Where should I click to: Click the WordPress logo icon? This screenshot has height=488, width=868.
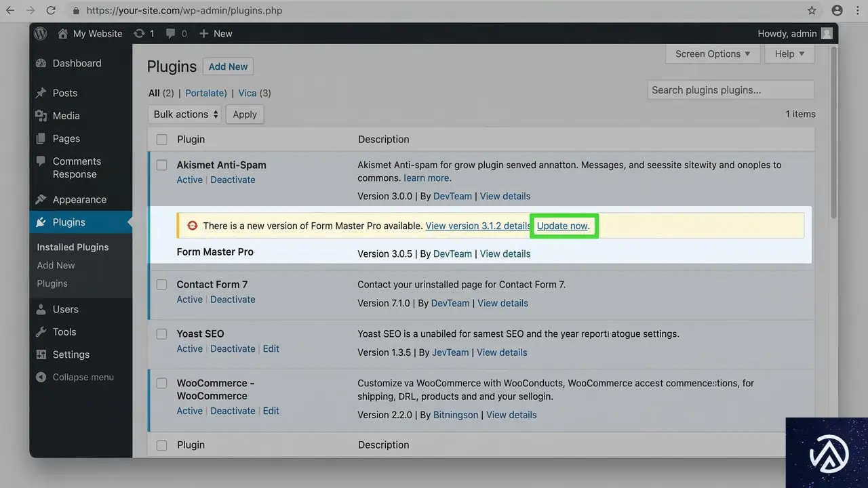pyautogui.click(x=41, y=33)
